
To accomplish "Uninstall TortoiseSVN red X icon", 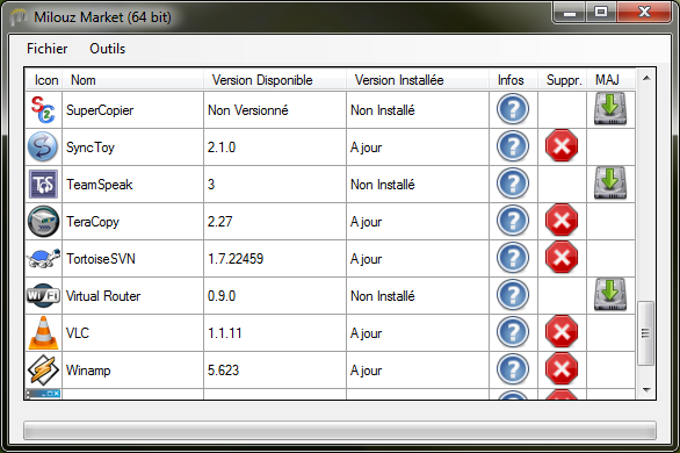I will (x=562, y=258).
